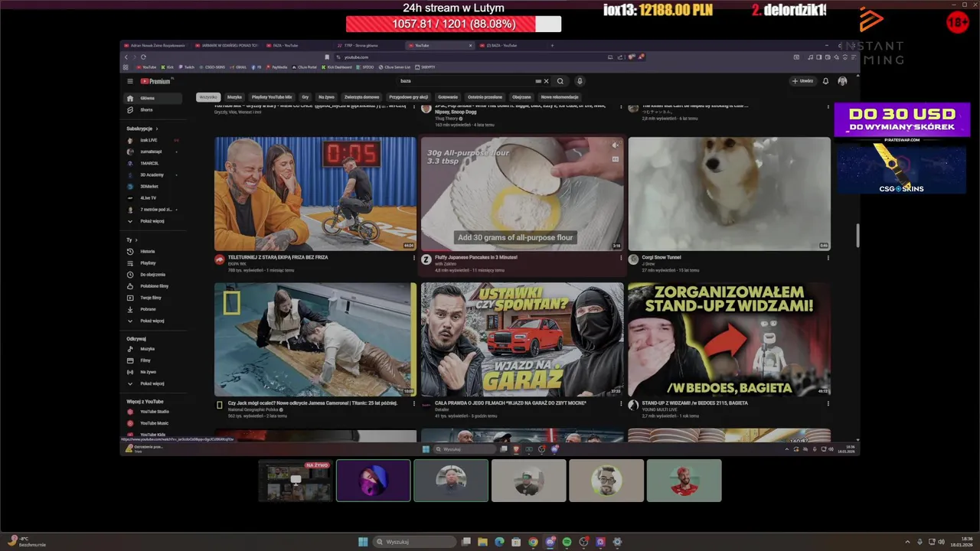
Task: Open Filmy under Odkrywaj
Action: [154, 360]
